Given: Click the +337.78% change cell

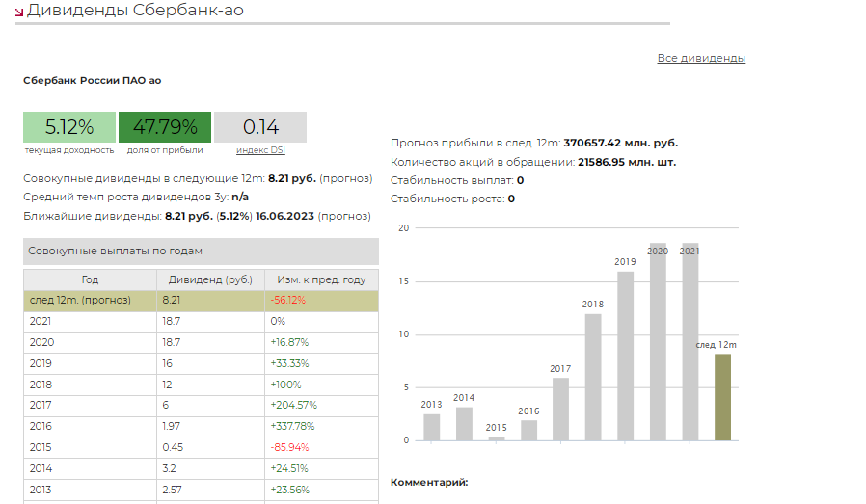Looking at the screenshot, I should (321, 426).
